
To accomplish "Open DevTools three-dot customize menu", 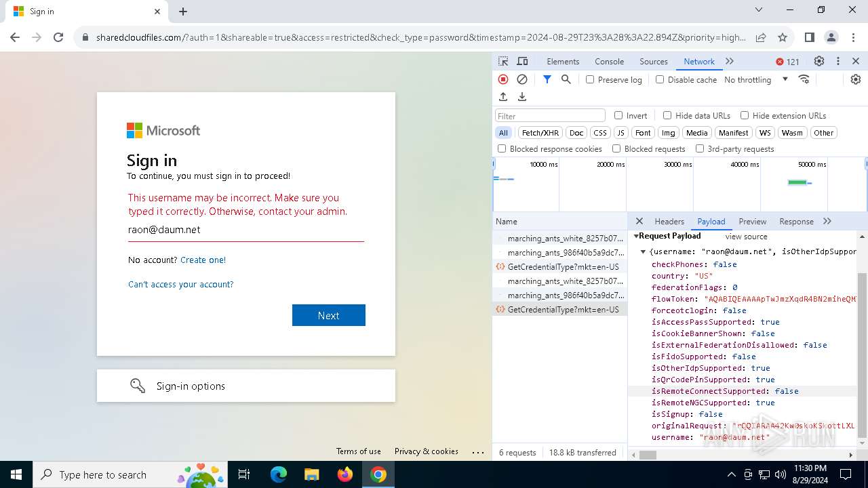I will 838,61.
